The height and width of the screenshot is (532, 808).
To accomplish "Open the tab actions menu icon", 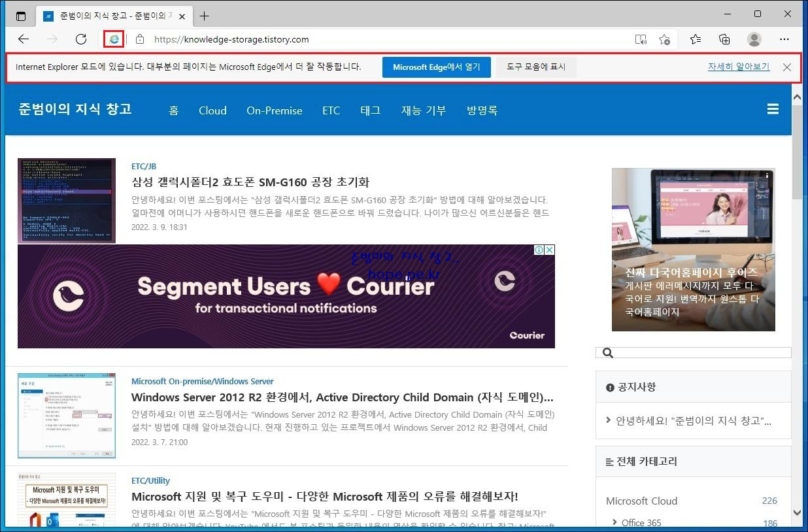I will [21, 16].
